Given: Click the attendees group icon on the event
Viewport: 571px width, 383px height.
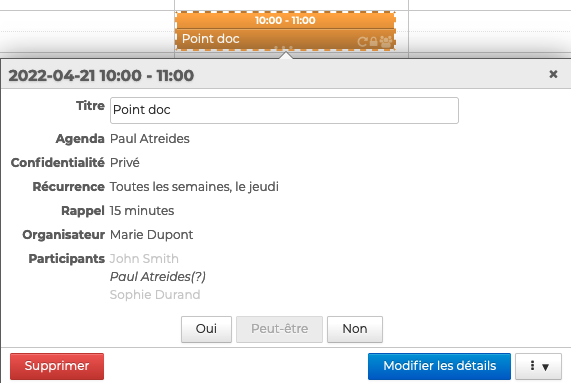Looking at the screenshot, I should (386, 41).
